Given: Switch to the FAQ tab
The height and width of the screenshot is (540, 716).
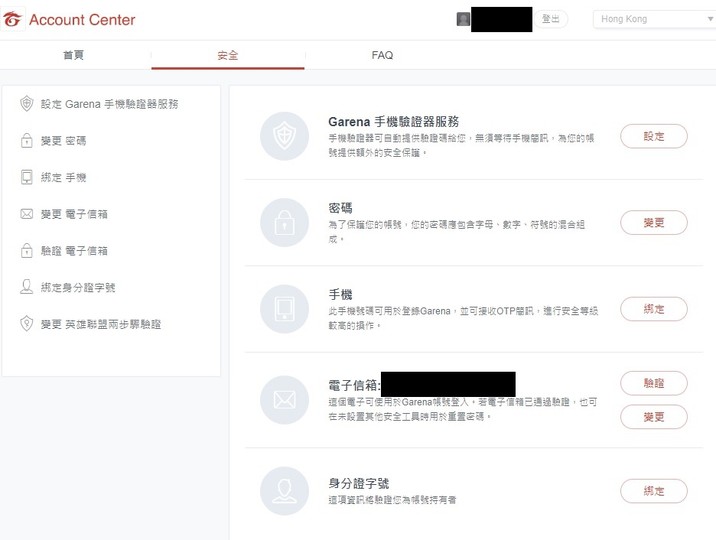Looking at the screenshot, I should coord(382,55).
